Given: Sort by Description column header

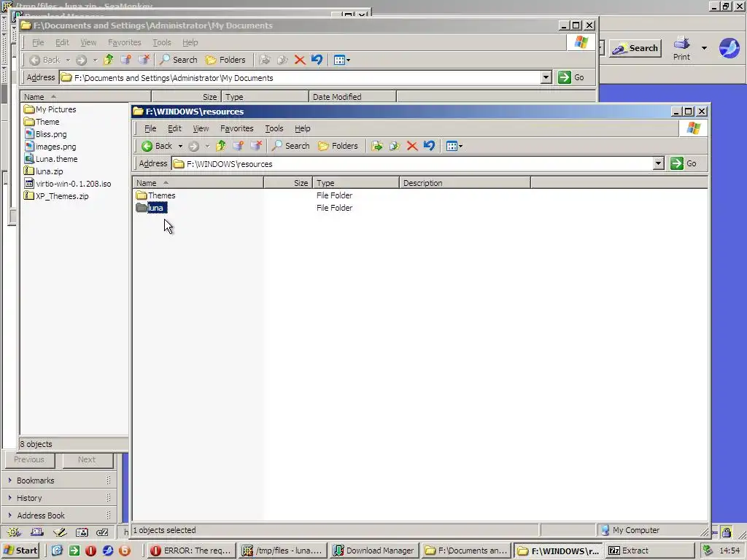Looking at the screenshot, I should pos(465,183).
